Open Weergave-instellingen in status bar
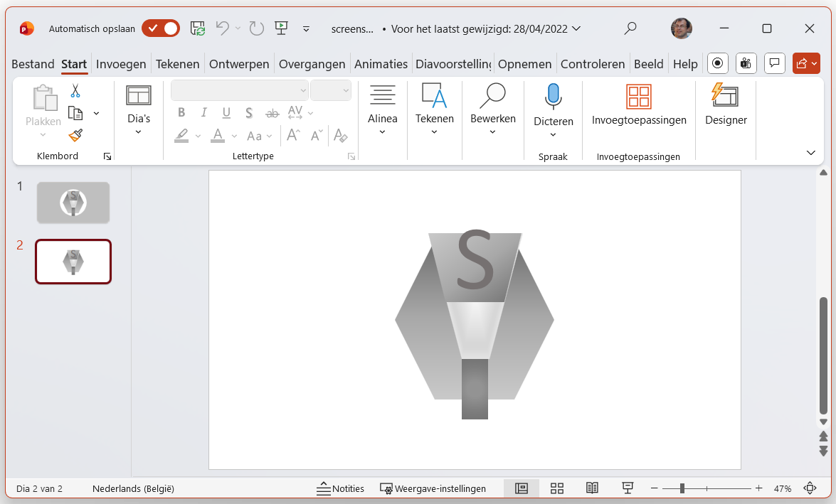Image resolution: width=836 pixels, height=504 pixels. click(435, 488)
